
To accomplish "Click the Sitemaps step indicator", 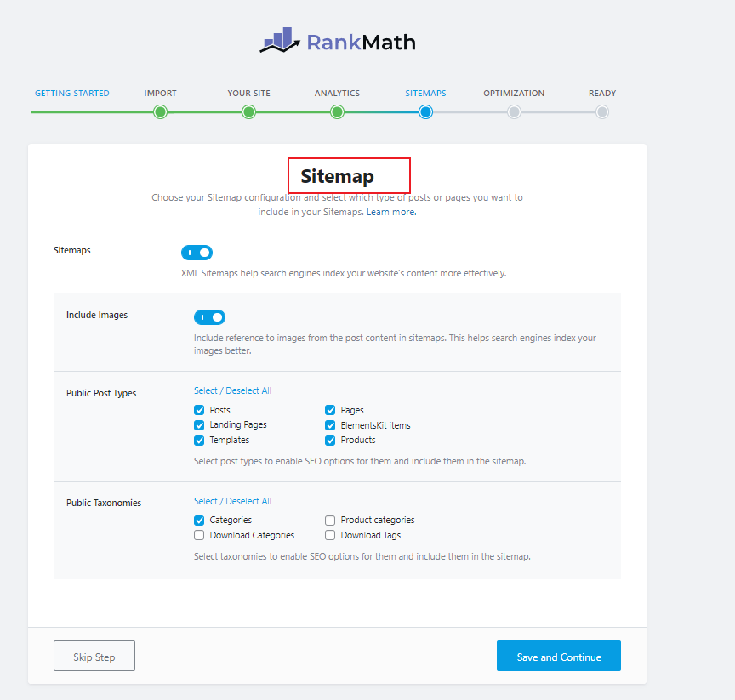I will (x=425, y=111).
